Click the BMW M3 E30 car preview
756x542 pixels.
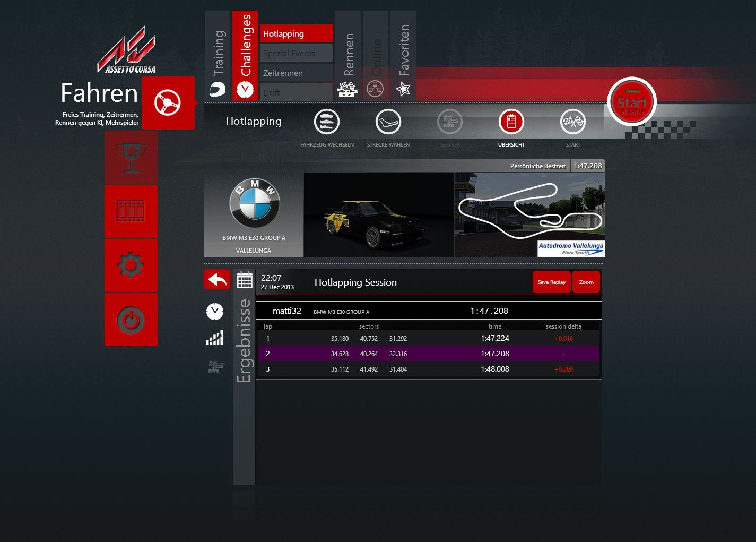[x=379, y=215]
